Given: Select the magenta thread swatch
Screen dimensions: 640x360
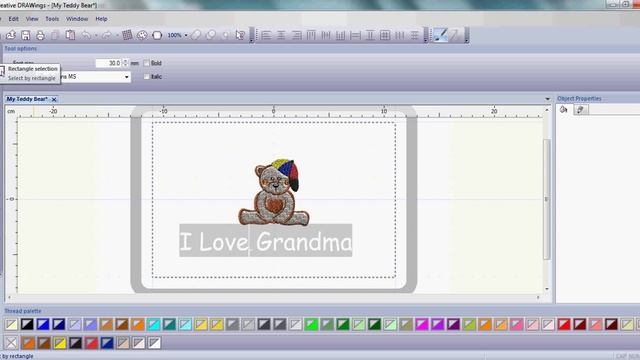Looking at the screenshot, I should 422,324.
